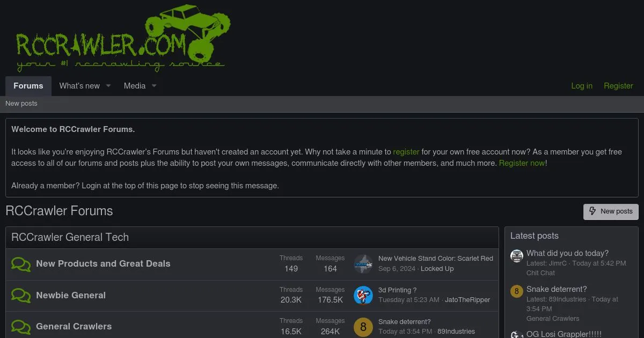Select the Forums tab

tap(28, 86)
